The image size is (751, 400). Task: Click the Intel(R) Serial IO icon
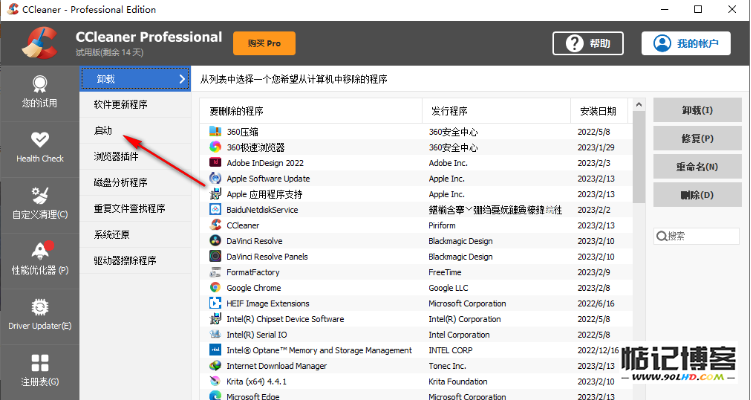[x=215, y=334]
